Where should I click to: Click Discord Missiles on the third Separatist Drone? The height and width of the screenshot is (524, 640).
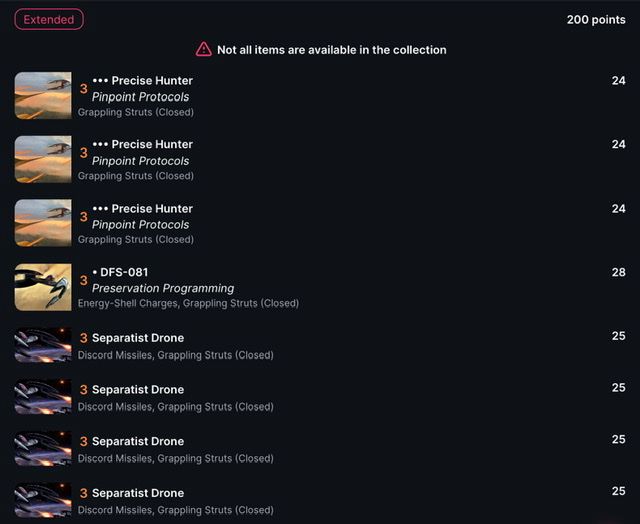(115, 458)
